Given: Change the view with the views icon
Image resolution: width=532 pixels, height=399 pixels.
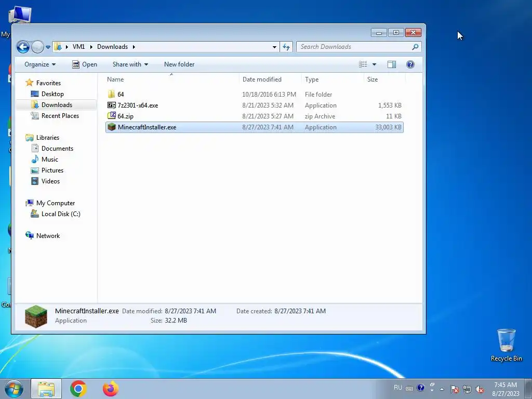Looking at the screenshot, I should pyautogui.click(x=363, y=64).
